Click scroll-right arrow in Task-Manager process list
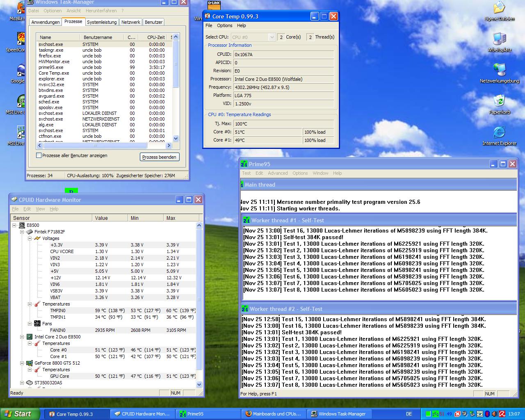 [x=169, y=146]
